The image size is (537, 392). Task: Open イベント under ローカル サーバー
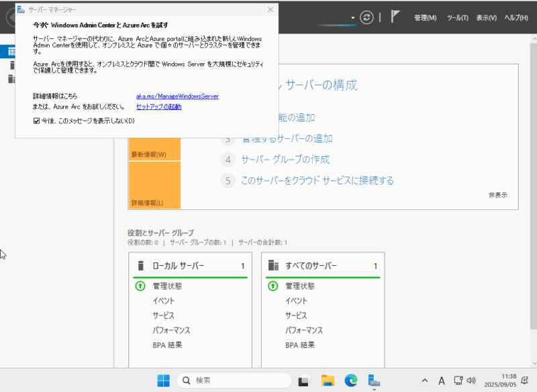pyautogui.click(x=164, y=301)
